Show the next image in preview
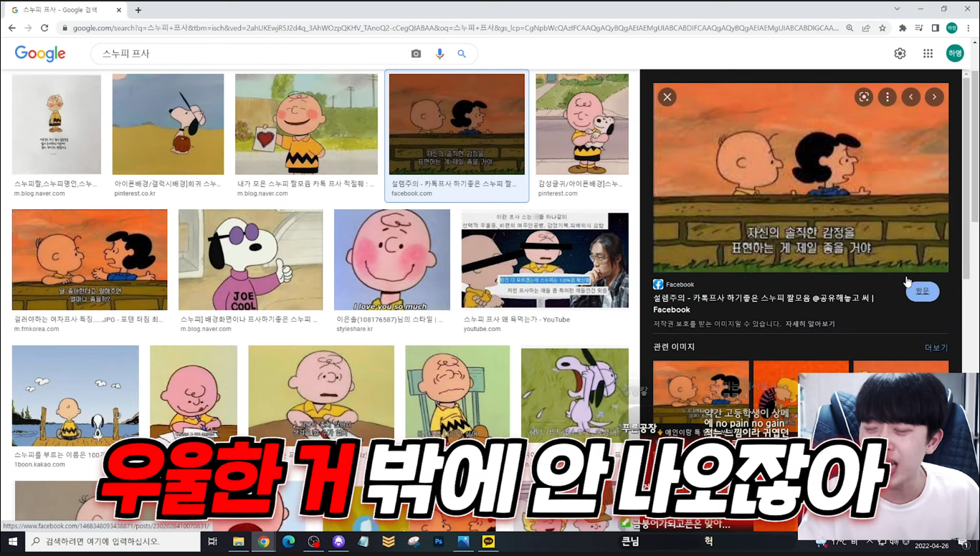 click(x=934, y=97)
